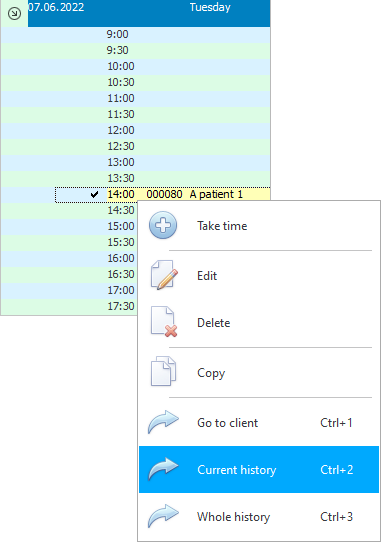Click the Go to client arrow icon
381x542 pixels.
(x=163, y=422)
